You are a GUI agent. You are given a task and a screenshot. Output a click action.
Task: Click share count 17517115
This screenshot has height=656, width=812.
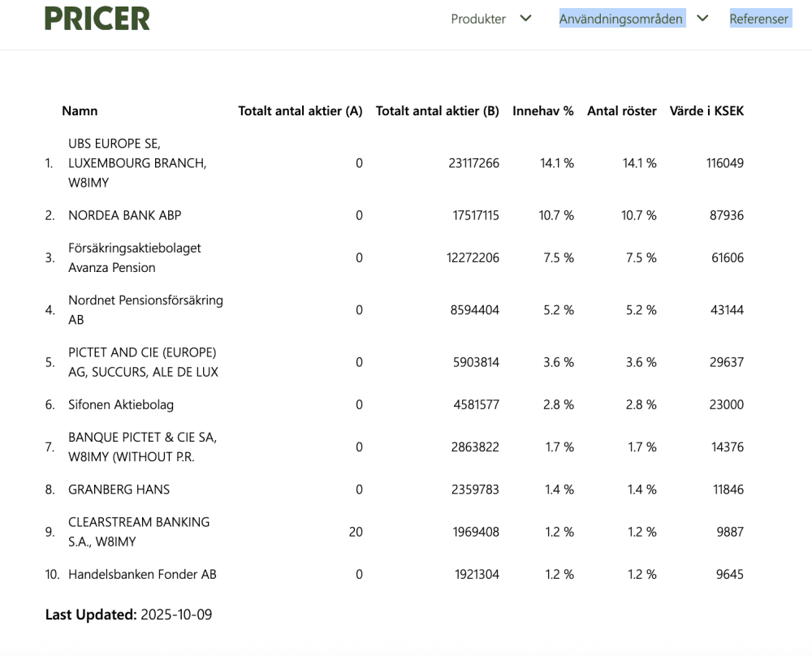[476, 215]
